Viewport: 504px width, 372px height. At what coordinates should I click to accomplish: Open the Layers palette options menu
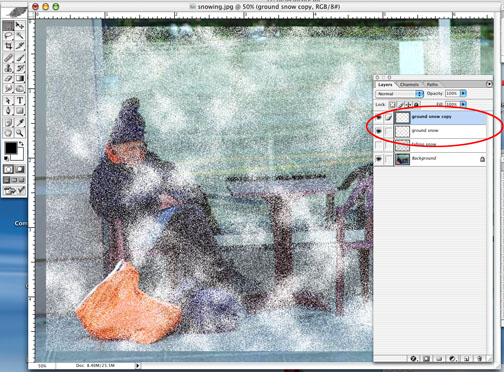click(x=489, y=84)
